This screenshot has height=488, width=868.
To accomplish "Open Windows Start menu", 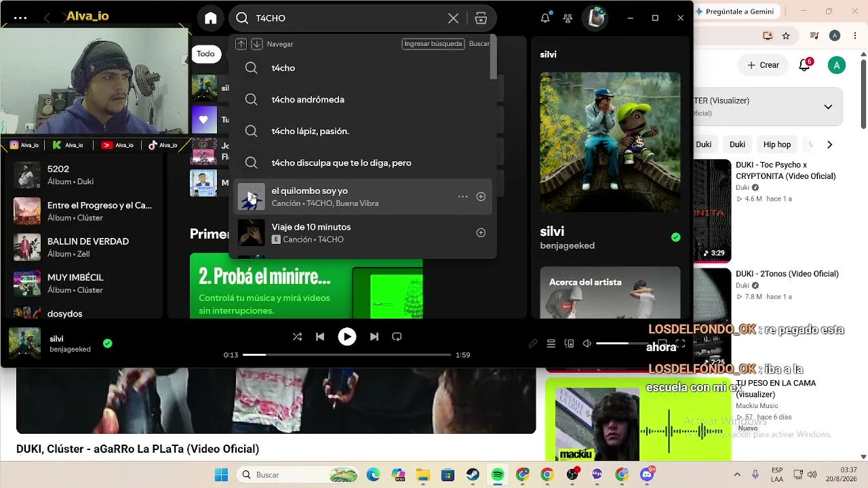I will (221, 474).
